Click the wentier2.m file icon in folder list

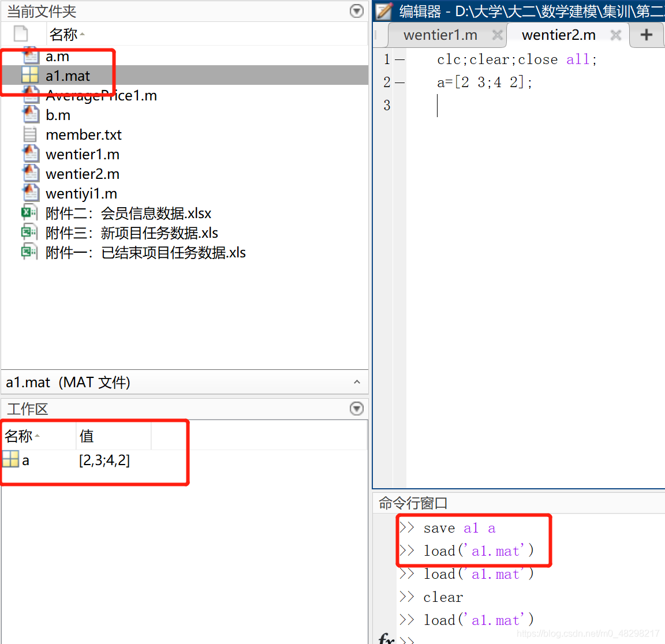click(x=31, y=173)
